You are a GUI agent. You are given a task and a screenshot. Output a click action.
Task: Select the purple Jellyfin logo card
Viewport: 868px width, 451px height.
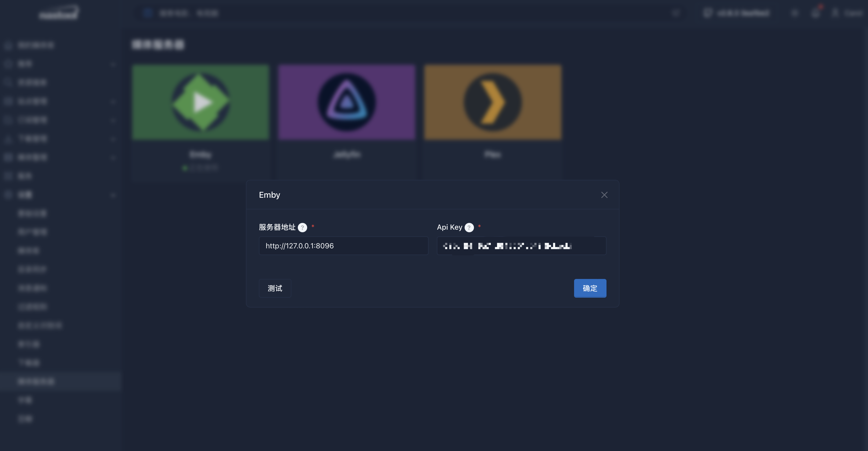pos(347,102)
